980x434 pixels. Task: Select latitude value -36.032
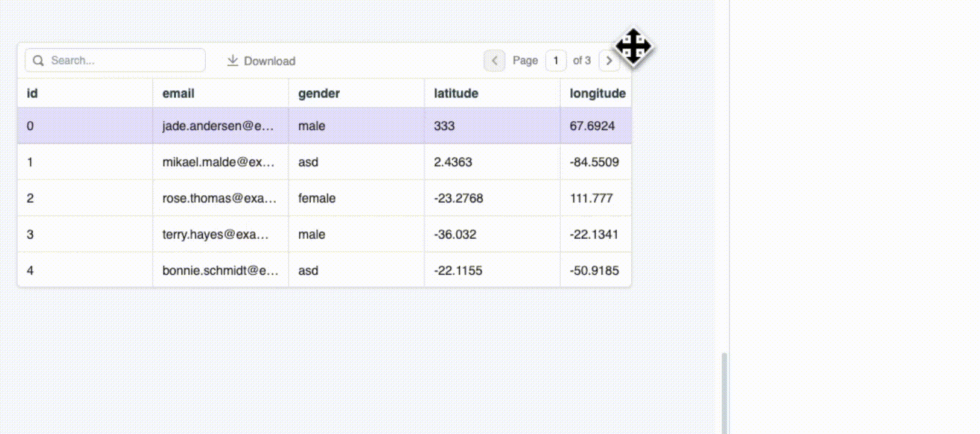coord(455,234)
